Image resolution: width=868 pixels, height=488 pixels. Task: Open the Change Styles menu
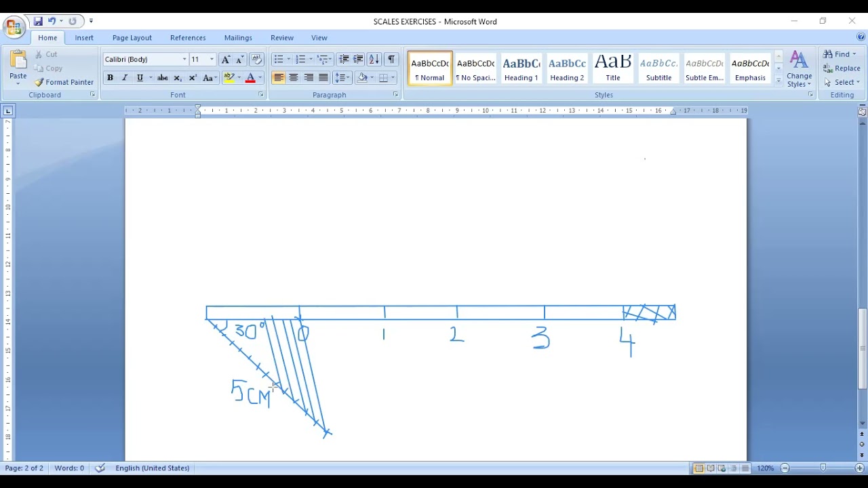click(x=800, y=69)
